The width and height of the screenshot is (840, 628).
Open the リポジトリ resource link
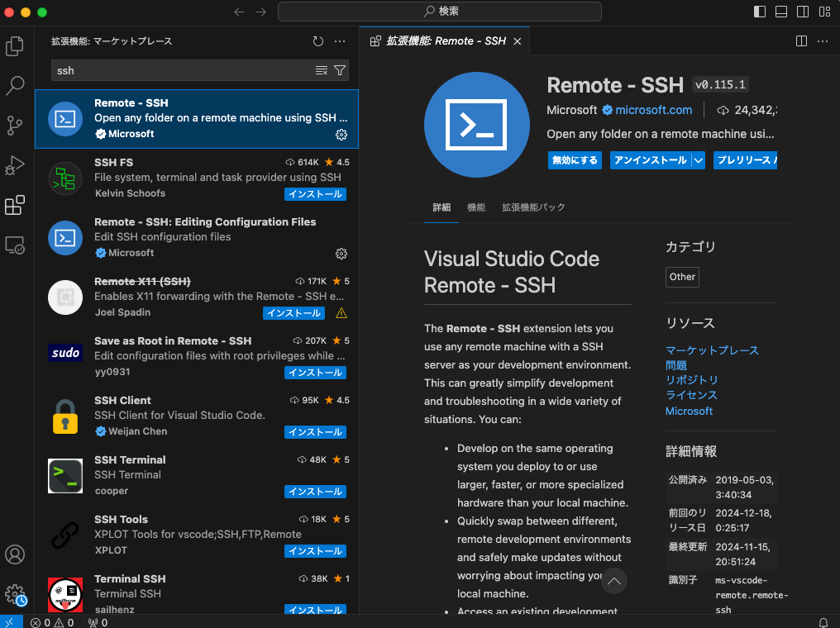tap(692, 380)
